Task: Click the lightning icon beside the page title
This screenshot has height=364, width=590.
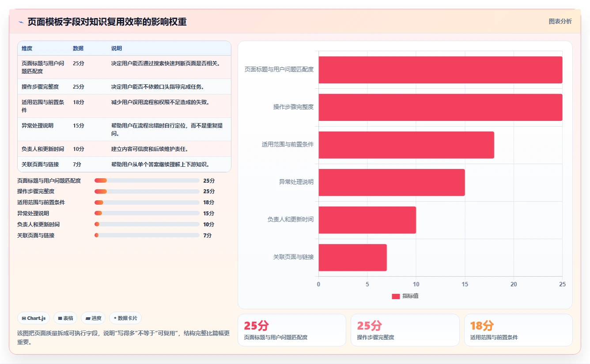Action: click(21, 22)
